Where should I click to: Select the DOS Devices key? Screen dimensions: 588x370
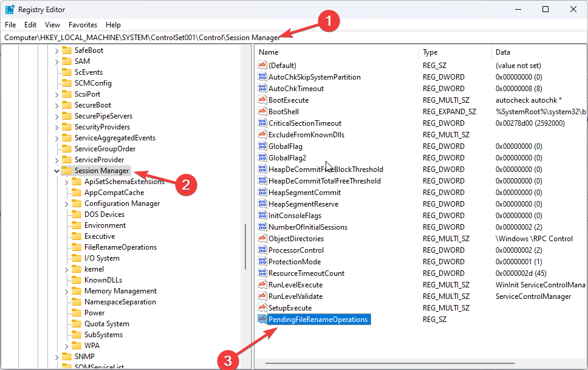[104, 214]
